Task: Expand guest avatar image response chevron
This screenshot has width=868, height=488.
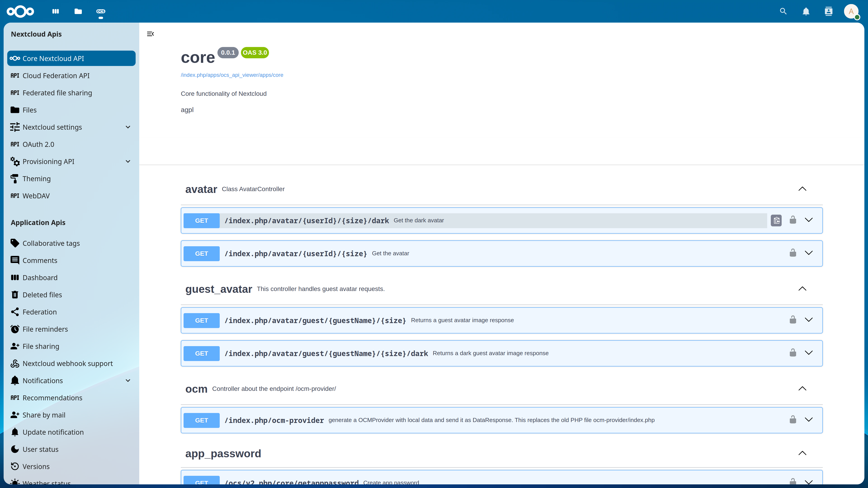Action: [809, 320]
